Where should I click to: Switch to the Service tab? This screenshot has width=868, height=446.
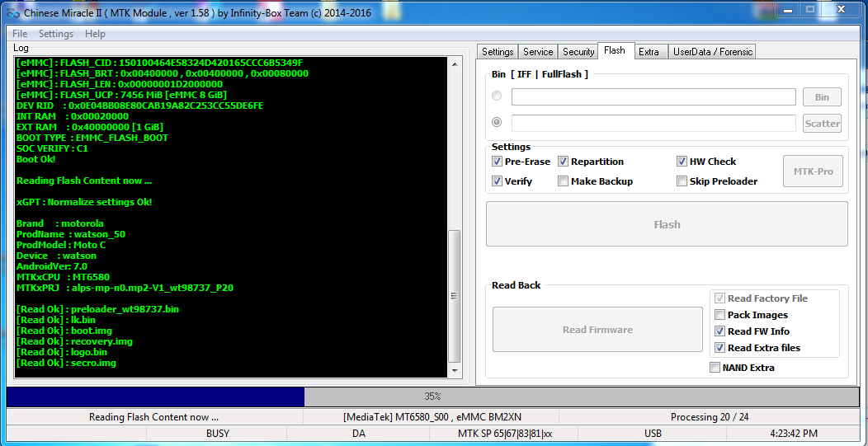click(x=538, y=51)
